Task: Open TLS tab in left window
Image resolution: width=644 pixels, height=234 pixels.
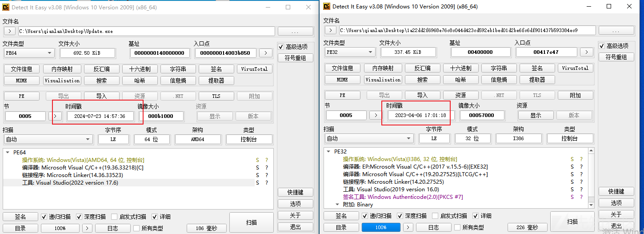Action: tap(216, 96)
